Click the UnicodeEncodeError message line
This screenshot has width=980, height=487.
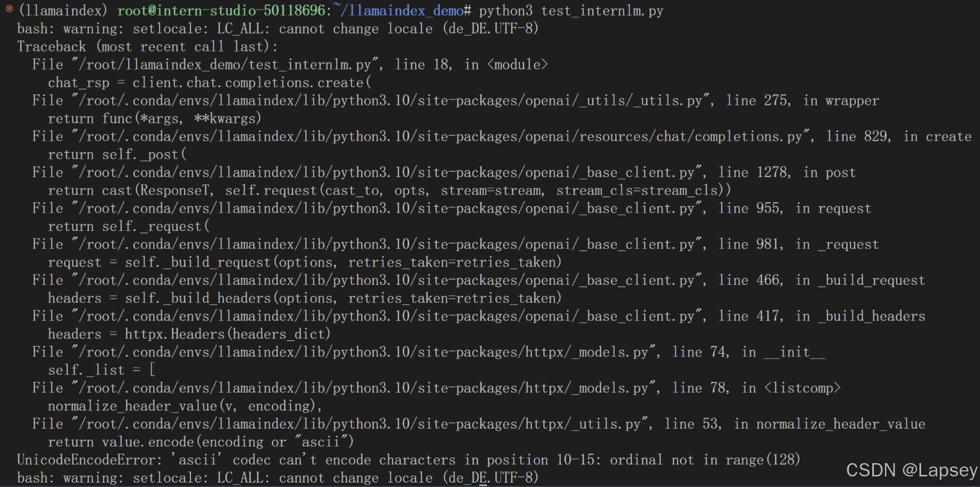408,460
